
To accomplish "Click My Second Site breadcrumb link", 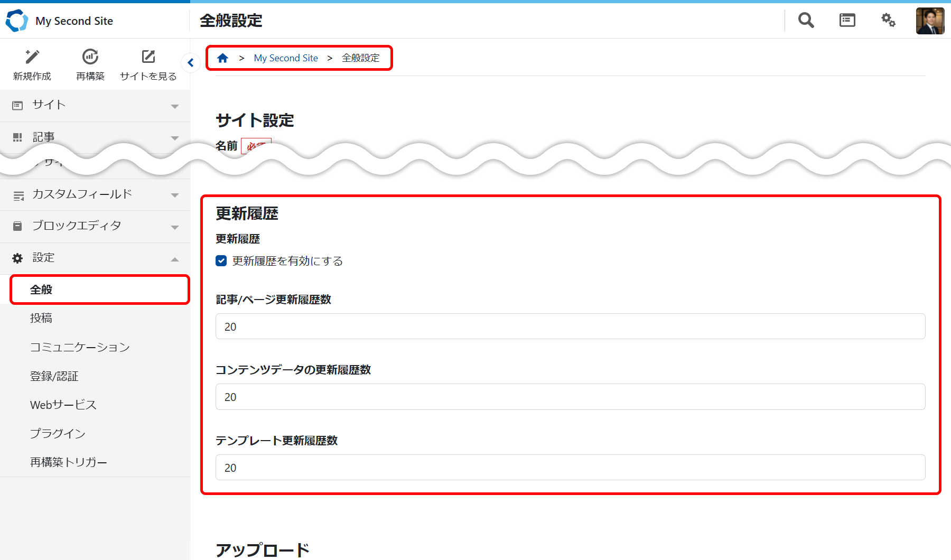I will pos(286,58).
